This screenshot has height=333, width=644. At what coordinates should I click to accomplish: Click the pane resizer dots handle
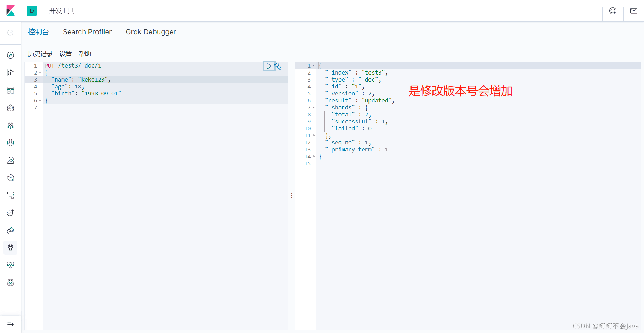point(292,195)
